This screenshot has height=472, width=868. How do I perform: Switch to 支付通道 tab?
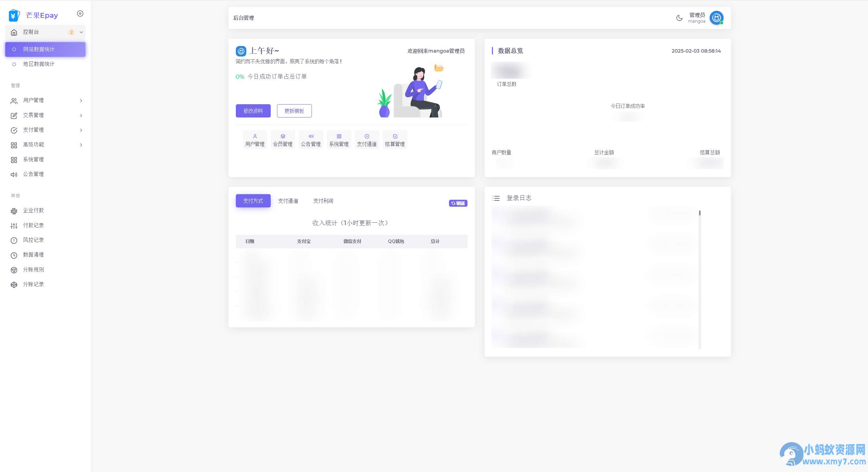(288, 201)
